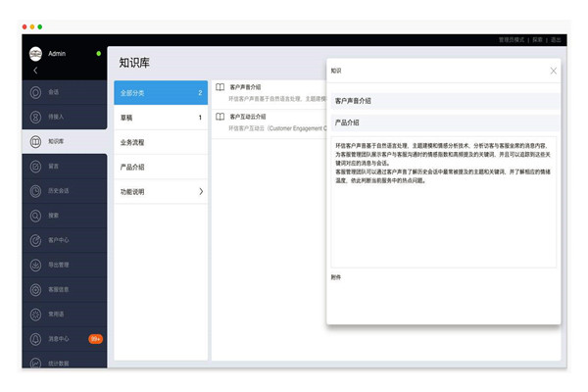This screenshot has width=588, height=392.
Task: Click the green online status dot
Action: click(x=99, y=53)
